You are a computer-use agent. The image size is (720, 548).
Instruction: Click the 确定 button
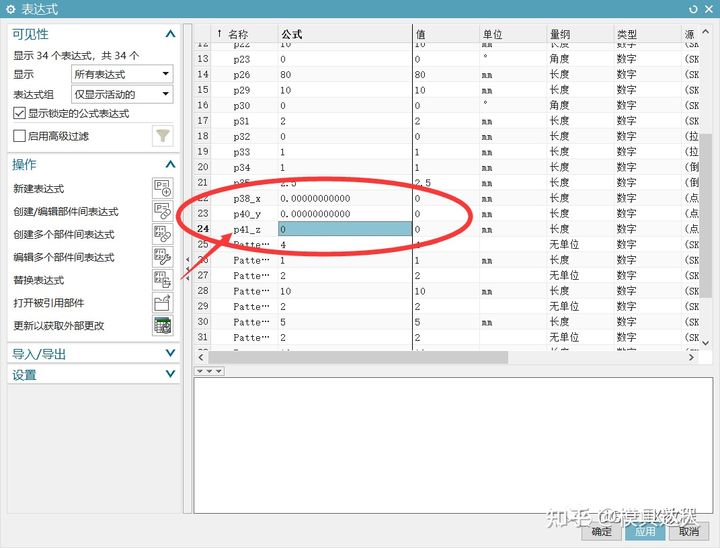tap(602, 531)
